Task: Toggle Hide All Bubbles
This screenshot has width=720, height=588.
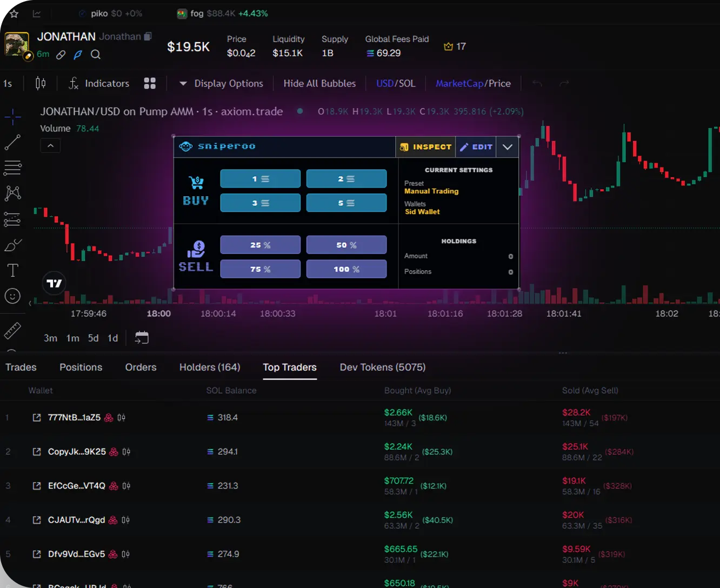Action: (319, 83)
